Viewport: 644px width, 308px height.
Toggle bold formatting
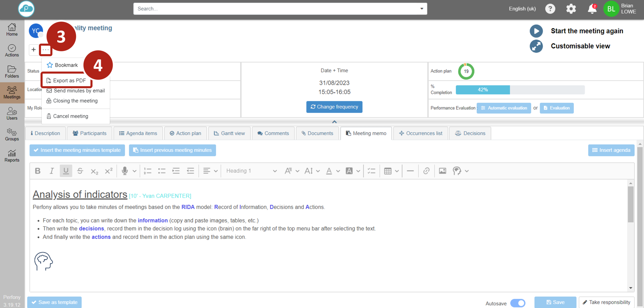(38, 171)
